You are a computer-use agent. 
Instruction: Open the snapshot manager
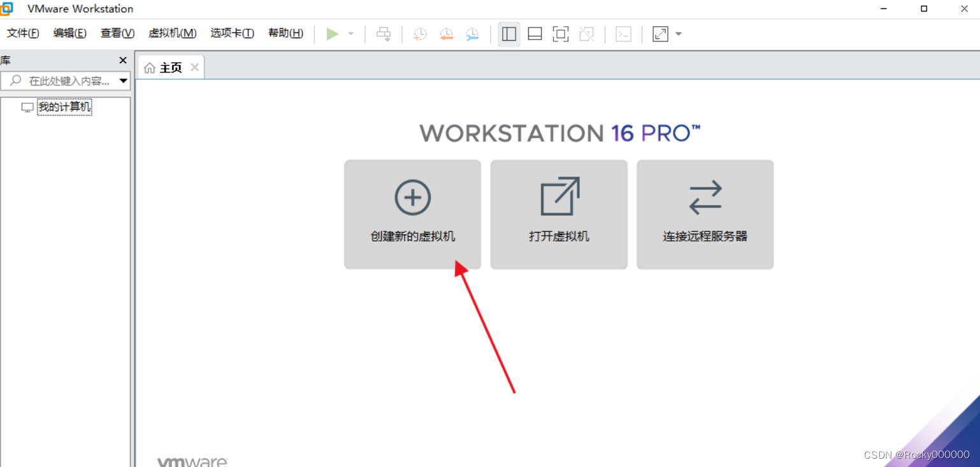click(x=472, y=34)
